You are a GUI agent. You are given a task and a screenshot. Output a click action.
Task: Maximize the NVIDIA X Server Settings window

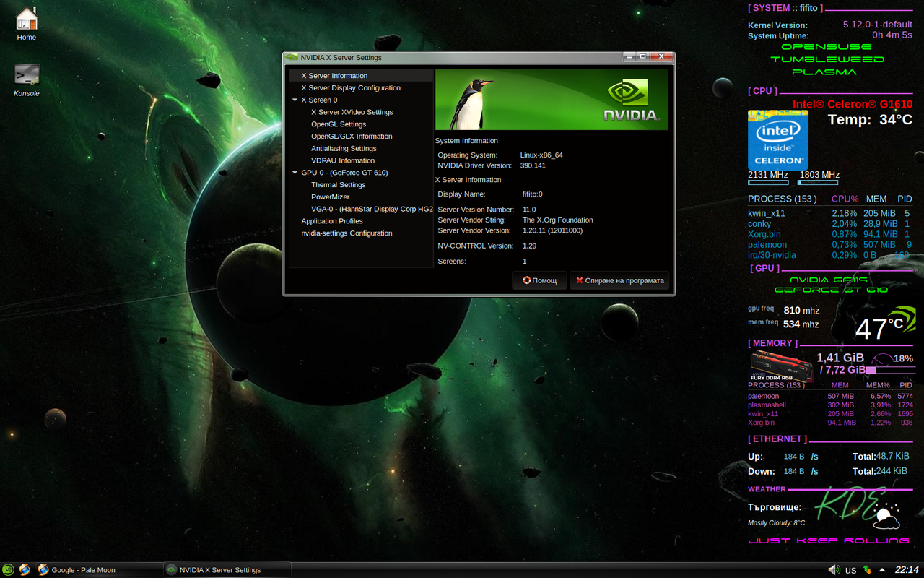pyautogui.click(x=643, y=56)
